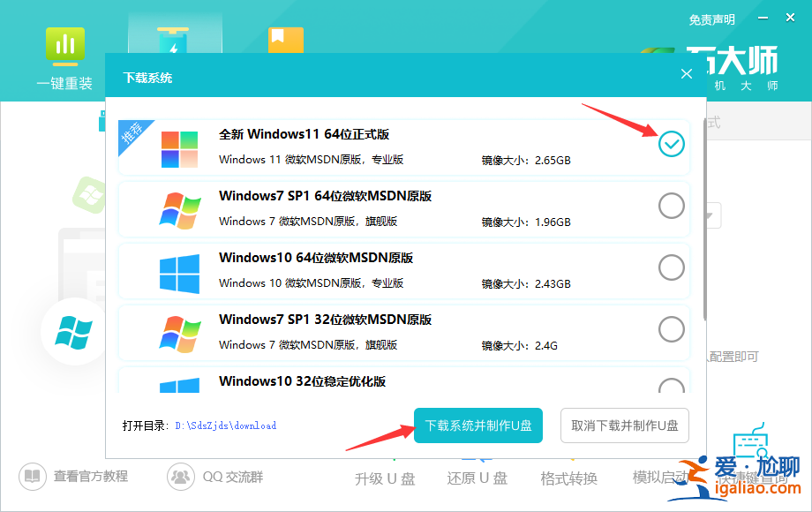Viewport: 812px width, 512px height.
Task: Click the 查看官方教程 icon
Action: coord(33,476)
